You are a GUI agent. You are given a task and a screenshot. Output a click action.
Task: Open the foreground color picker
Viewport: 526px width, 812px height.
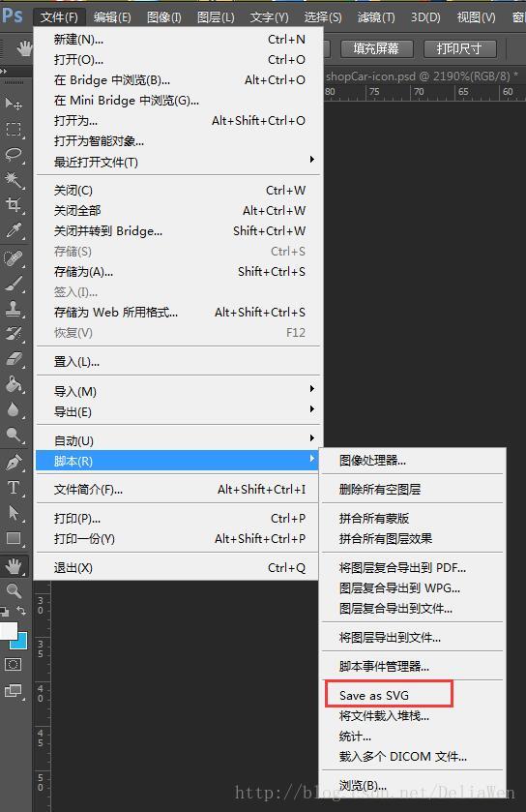click(x=7, y=630)
